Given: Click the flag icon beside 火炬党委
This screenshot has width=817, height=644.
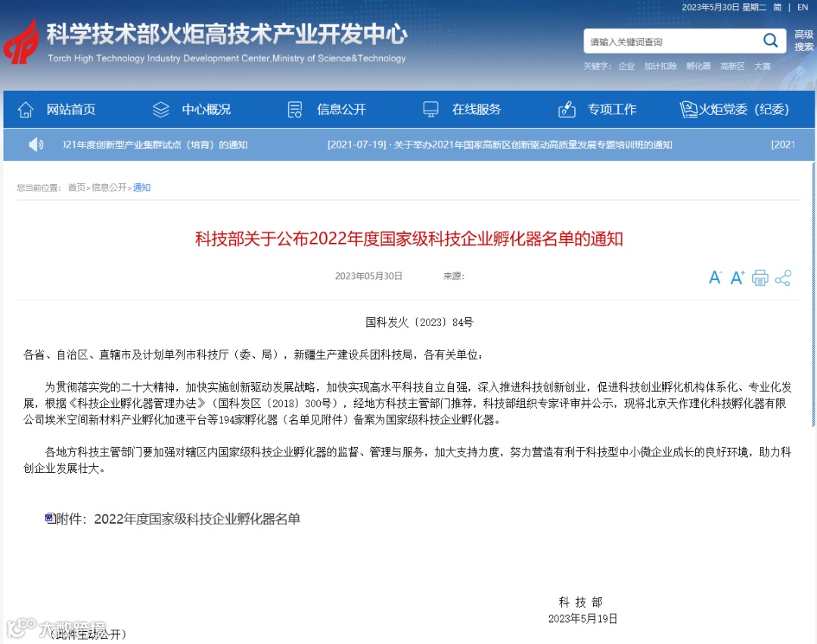Looking at the screenshot, I should tap(689, 110).
